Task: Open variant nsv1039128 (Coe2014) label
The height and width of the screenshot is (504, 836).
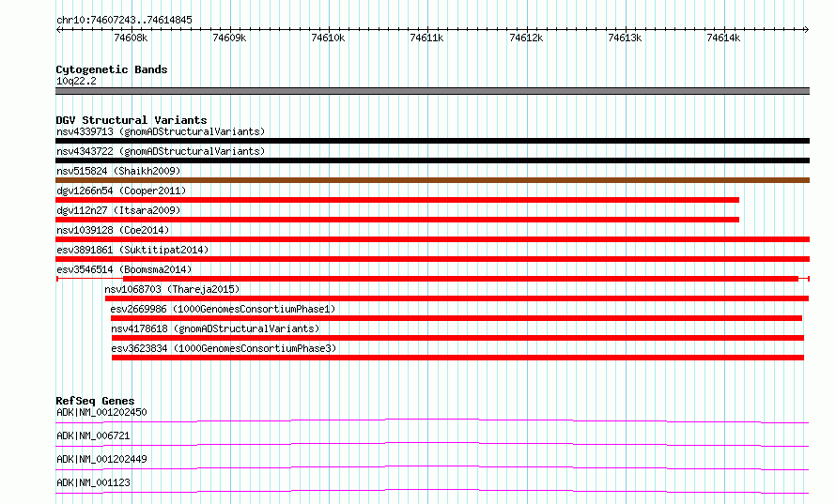Action: click(113, 230)
